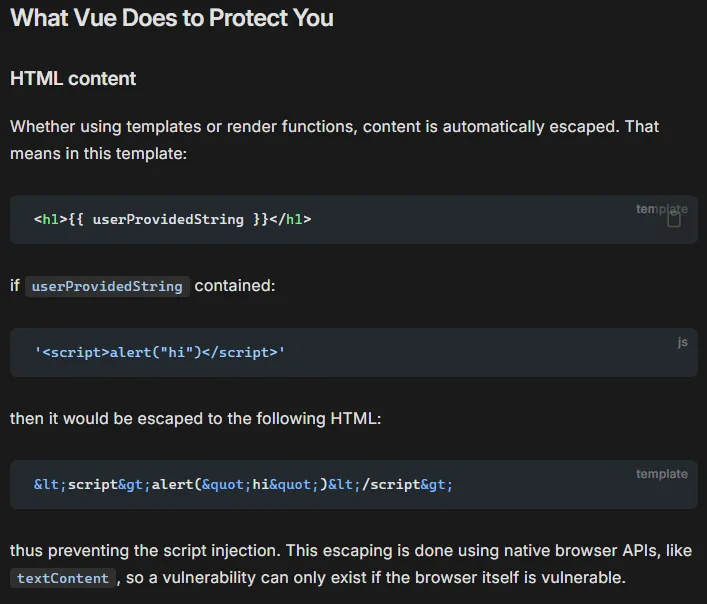Image resolution: width=707 pixels, height=604 pixels.
Task: Click the word 'contained:' after the inline code
Action: [235, 286]
